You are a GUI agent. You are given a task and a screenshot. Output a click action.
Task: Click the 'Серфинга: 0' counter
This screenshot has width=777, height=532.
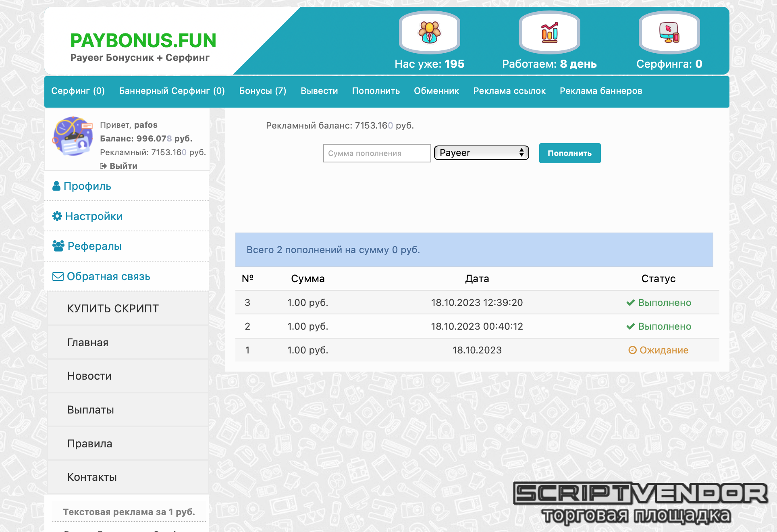click(x=669, y=64)
